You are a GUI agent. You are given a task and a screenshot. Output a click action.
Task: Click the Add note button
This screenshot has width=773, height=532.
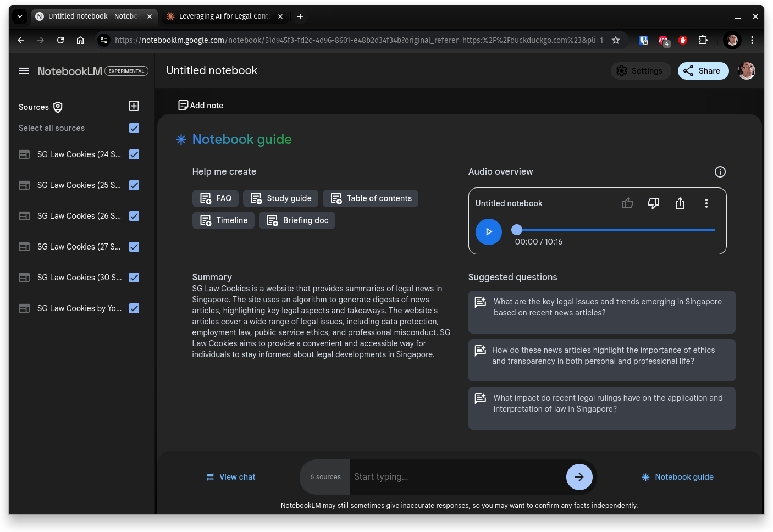click(x=201, y=106)
